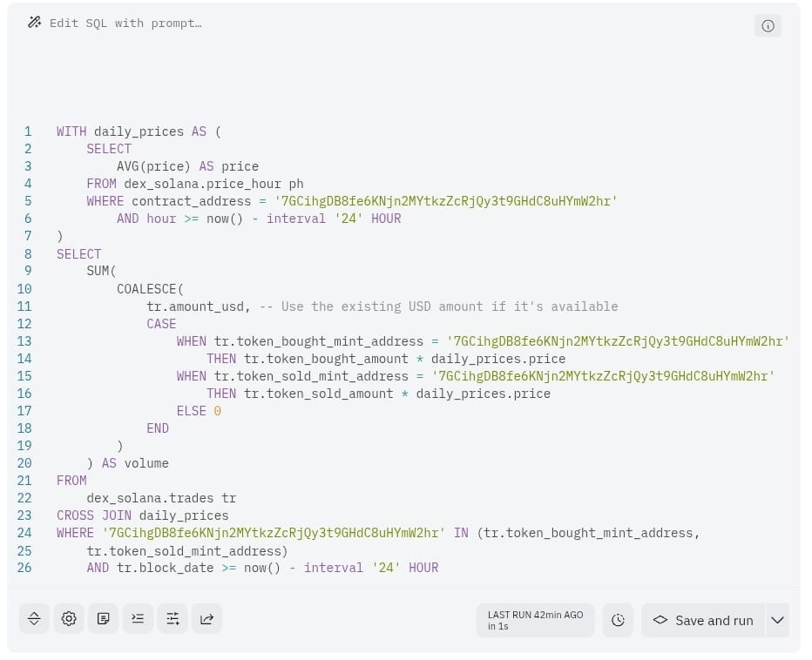812x660 pixels.
Task: Click the WHERE keyword on line 24
Action: pos(75,533)
